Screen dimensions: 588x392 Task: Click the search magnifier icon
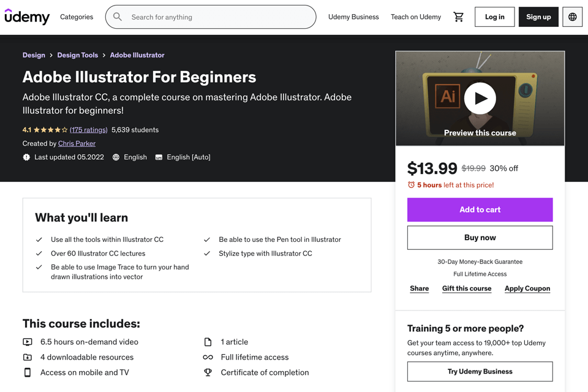(x=118, y=17)
